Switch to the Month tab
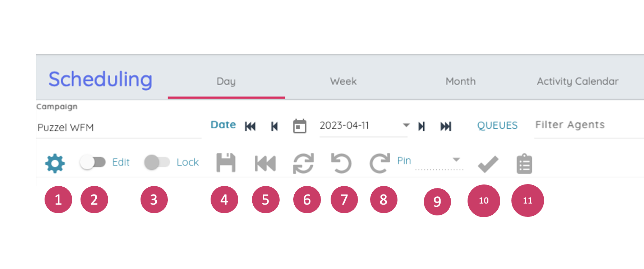The height and width of the screenshot is (269, 644). [460, 82]
